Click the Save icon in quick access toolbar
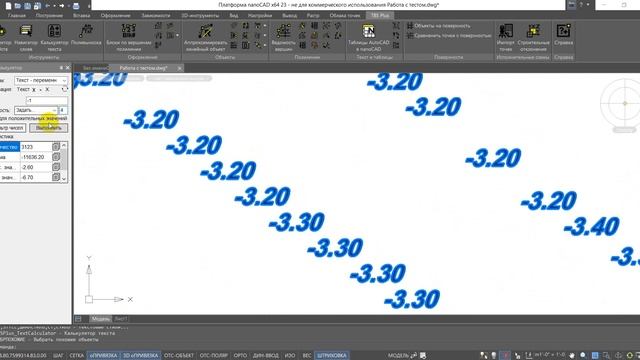Image resolution: width=640 pixels, height=360 pixels. pyautogui.click(x=27, y=6)
